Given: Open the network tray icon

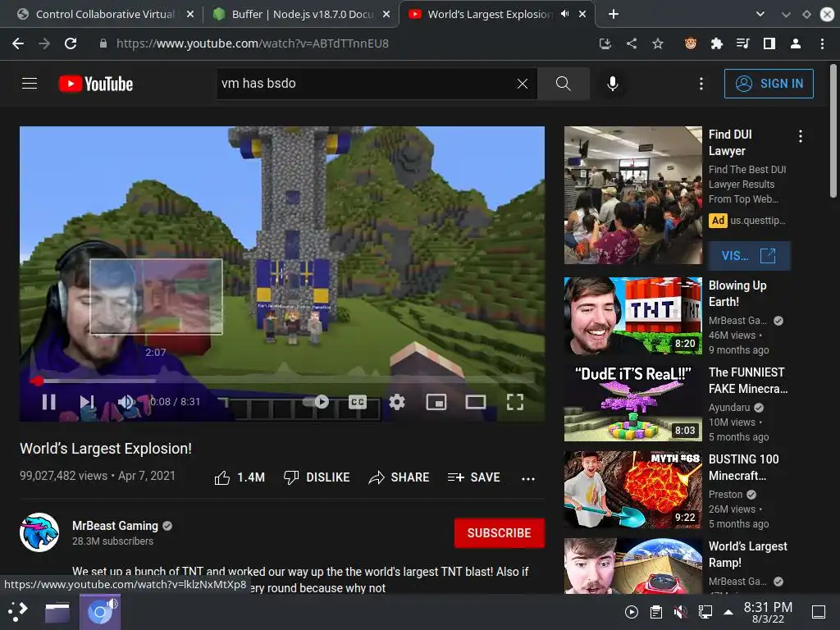Looking at the screenshot, I should [705, 612].
